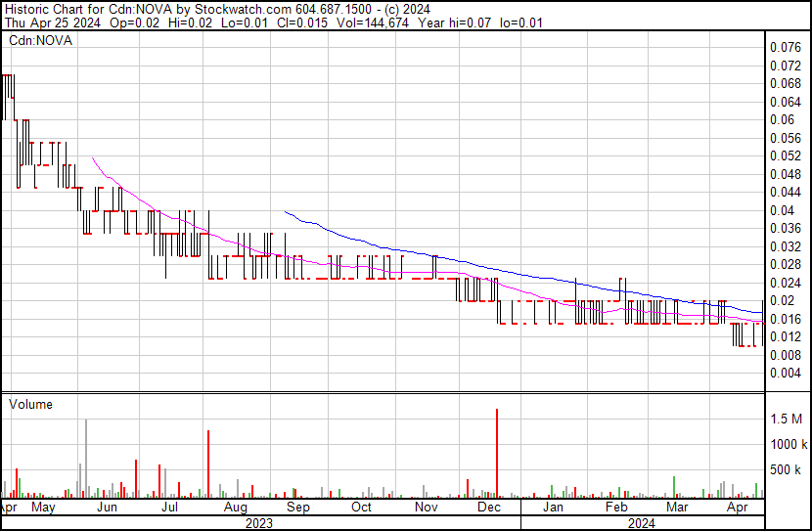Click the 500 k volume axis label
The image size is (812, 531).
(787, 470)
